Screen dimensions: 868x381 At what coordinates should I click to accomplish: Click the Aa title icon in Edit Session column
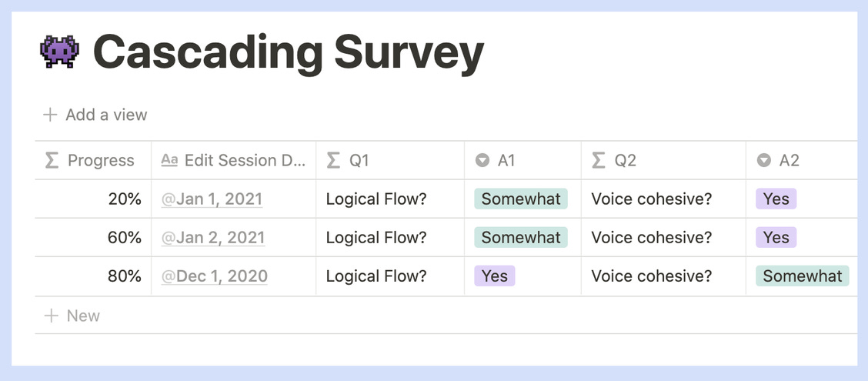[x=169, y=161]
